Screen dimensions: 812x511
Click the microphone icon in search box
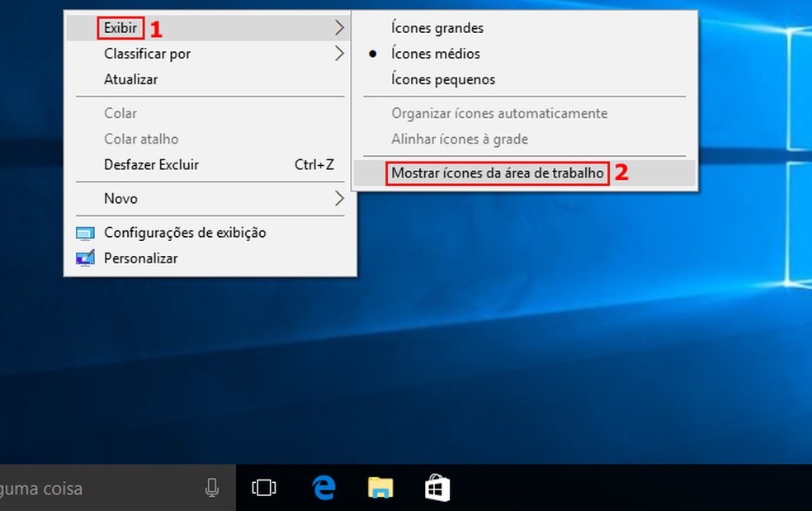click(212, 488)
